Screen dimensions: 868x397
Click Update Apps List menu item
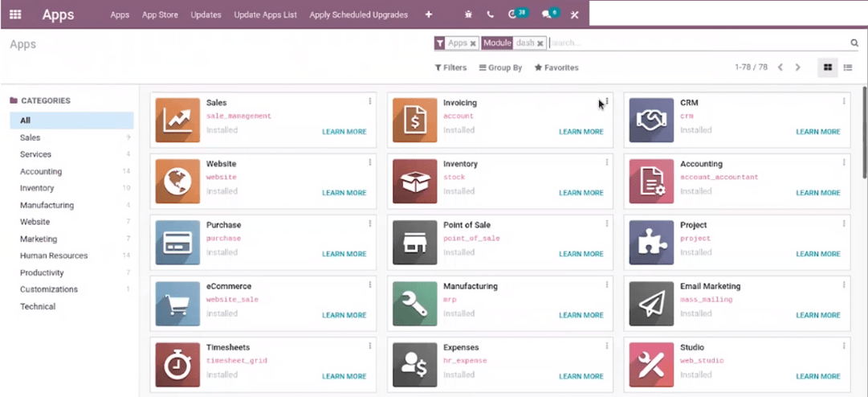tap(265, 15)
